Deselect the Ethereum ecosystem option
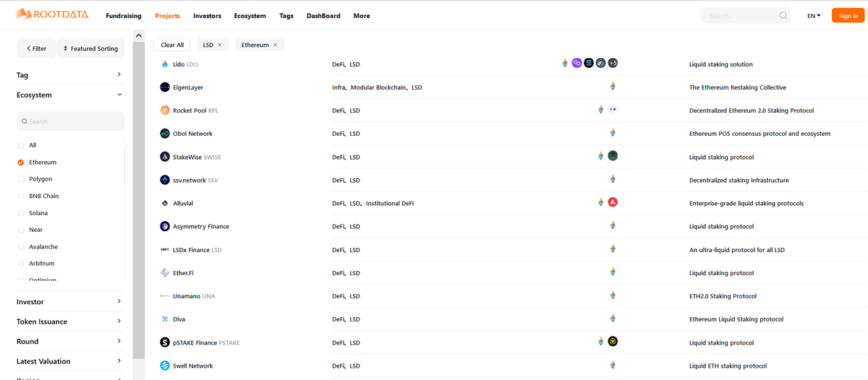 pyautogui.click(x=21, y=163)
